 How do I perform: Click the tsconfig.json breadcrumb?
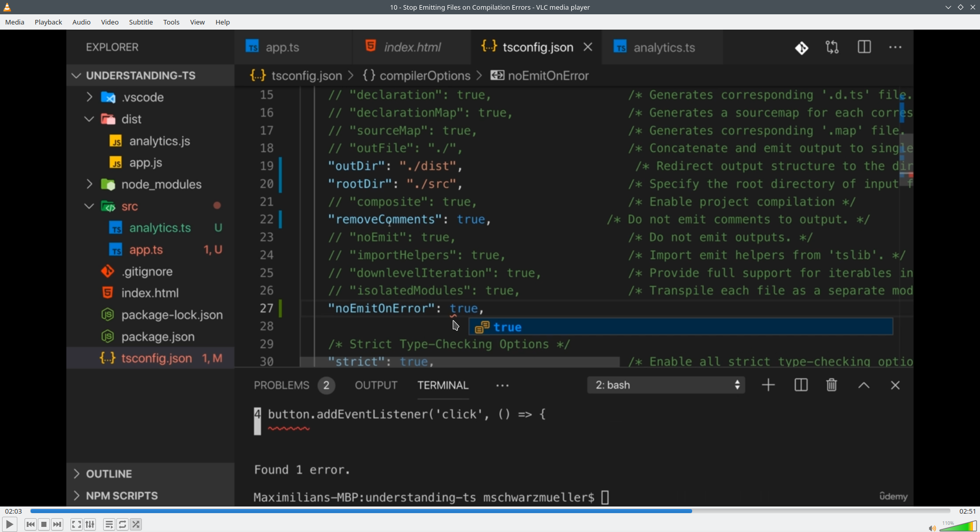pyautogui.click(x=296, y=76)
